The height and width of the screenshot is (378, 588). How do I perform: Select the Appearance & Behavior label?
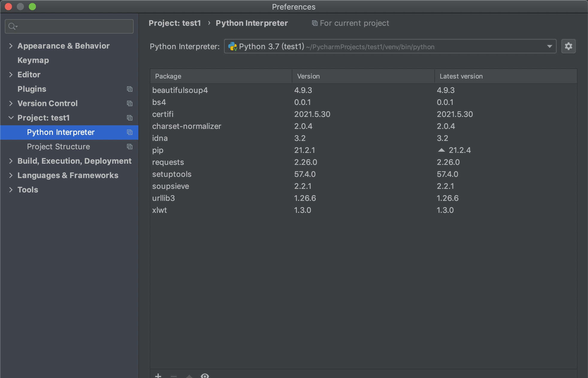point(64,46)
